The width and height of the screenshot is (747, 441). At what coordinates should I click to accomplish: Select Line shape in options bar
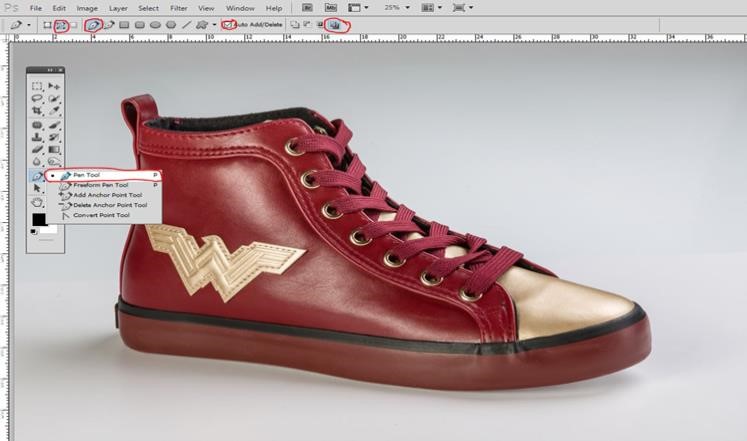187,25
